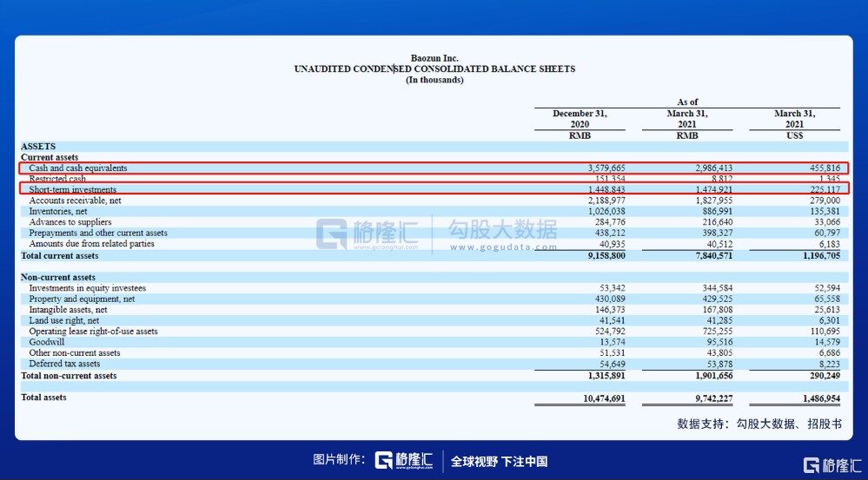Viewport: 868px width, 480px height.
Task: Click the 'Deferred tax assets' label
Action: pos(65,364)
